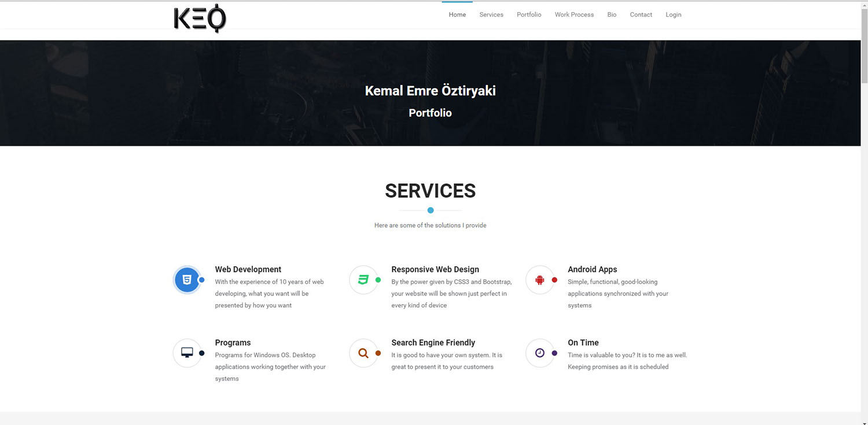Screen dimensions: 868x425
Task: Go to Services in the navigation bar
Action: point(491,15)
